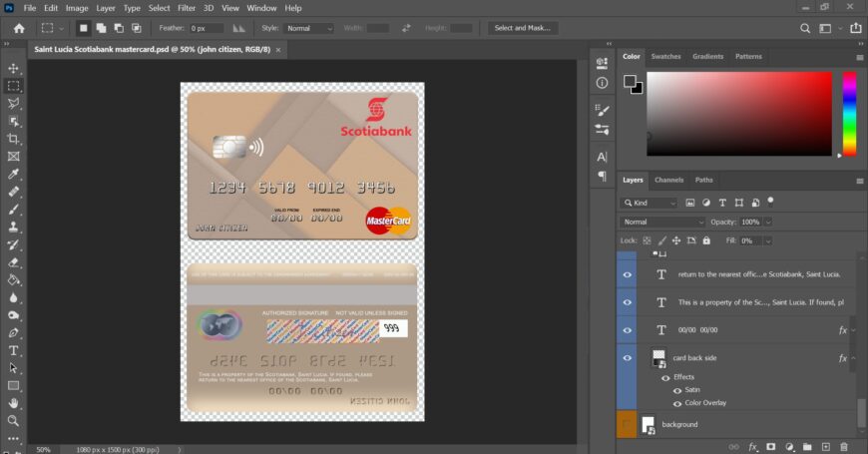Select the Crop tool
The height and width of the screenshot is (454, 868).
point(13,139)
